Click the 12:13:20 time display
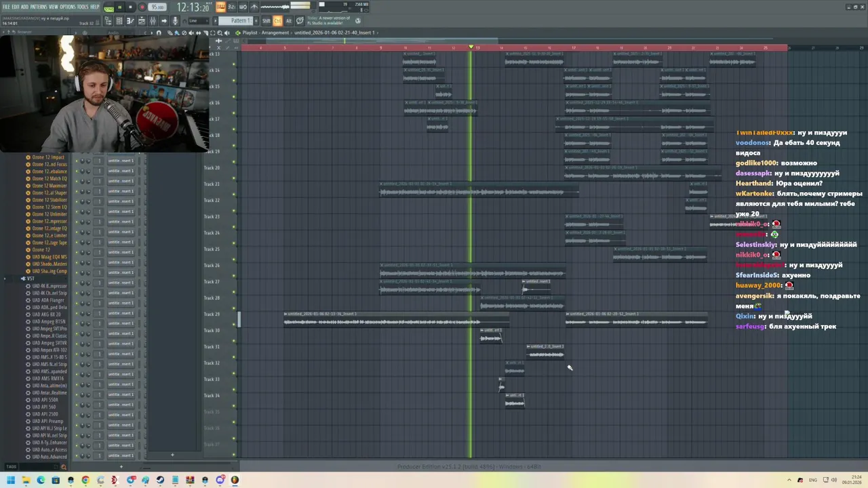The width and height of the screenshot is (868, 488). (193, 7)
